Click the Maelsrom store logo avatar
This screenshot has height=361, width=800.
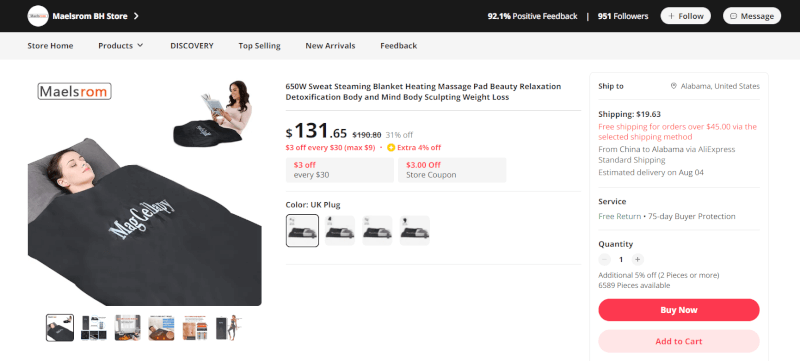38,16
